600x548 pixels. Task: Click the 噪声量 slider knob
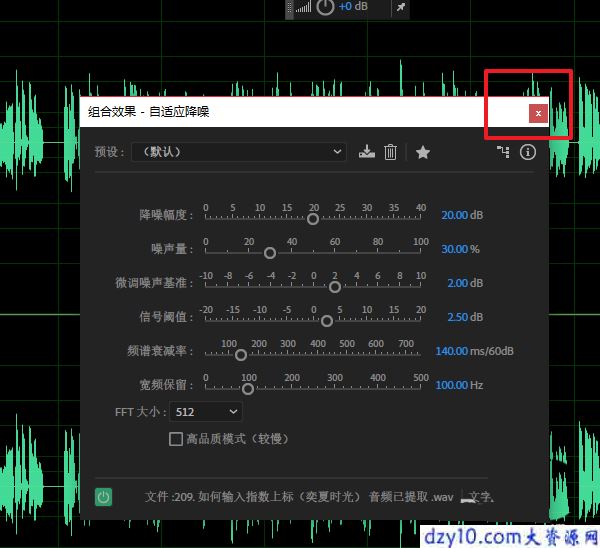point(270,253)
